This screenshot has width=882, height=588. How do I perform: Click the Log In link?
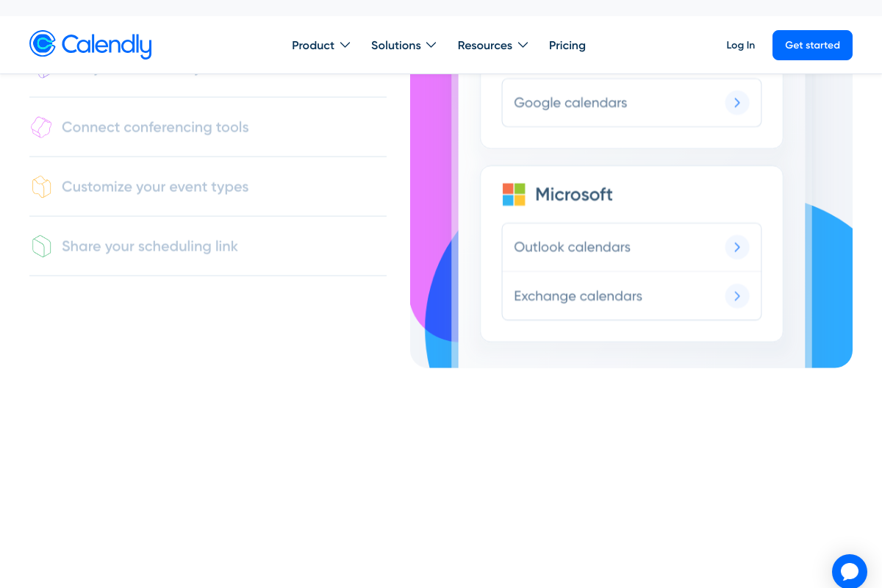[x=740, y=46]
